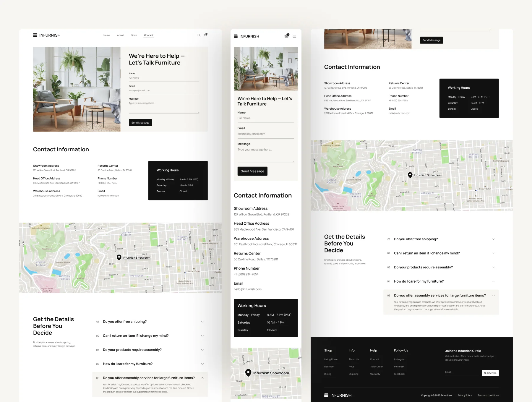Click the search icon in desktop header
Image resolution: width=532 pixels, height=402 pixels.
click(199, 35)
